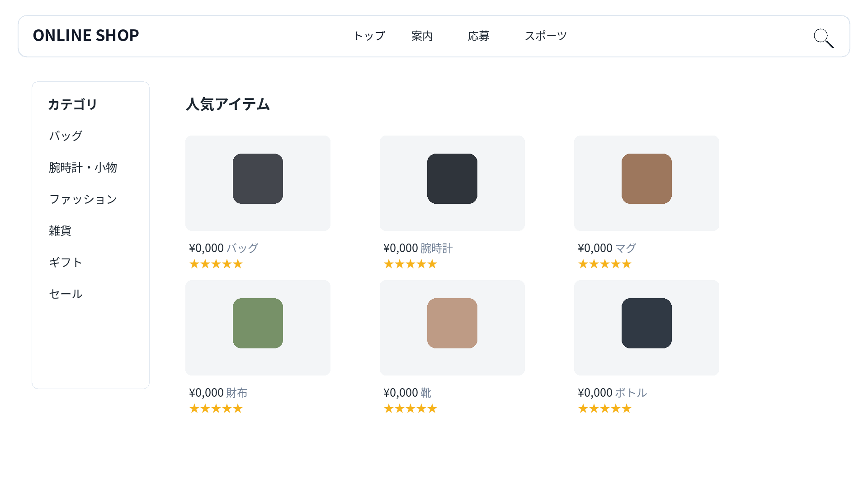Screen dimensions: 868x488
Task: Choose the 腕時計・小物 category
Action: tap(83, 167)
